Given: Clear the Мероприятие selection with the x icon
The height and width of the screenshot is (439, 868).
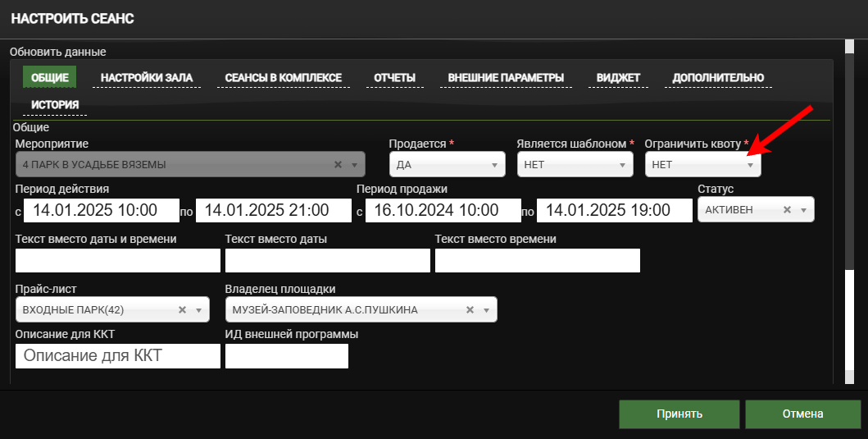Looking at the screenshot, I should (x=338, y=165).
